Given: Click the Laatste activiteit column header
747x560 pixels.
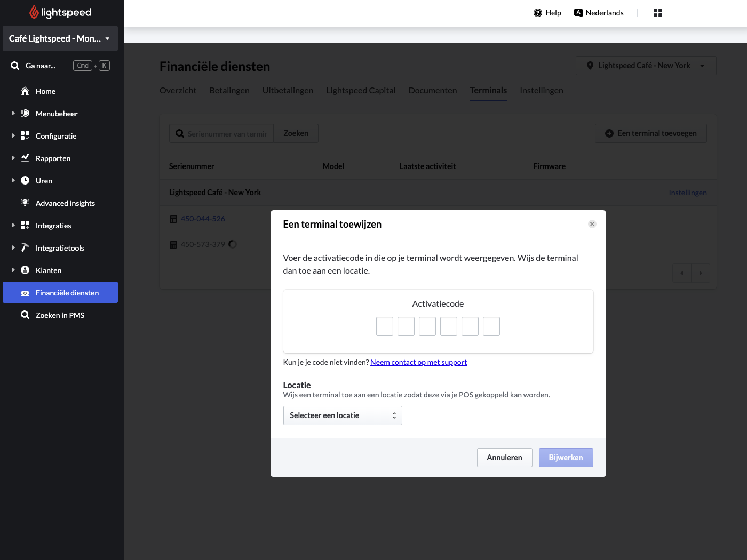Looking at the screenshot, I should (x=428, y=166).
